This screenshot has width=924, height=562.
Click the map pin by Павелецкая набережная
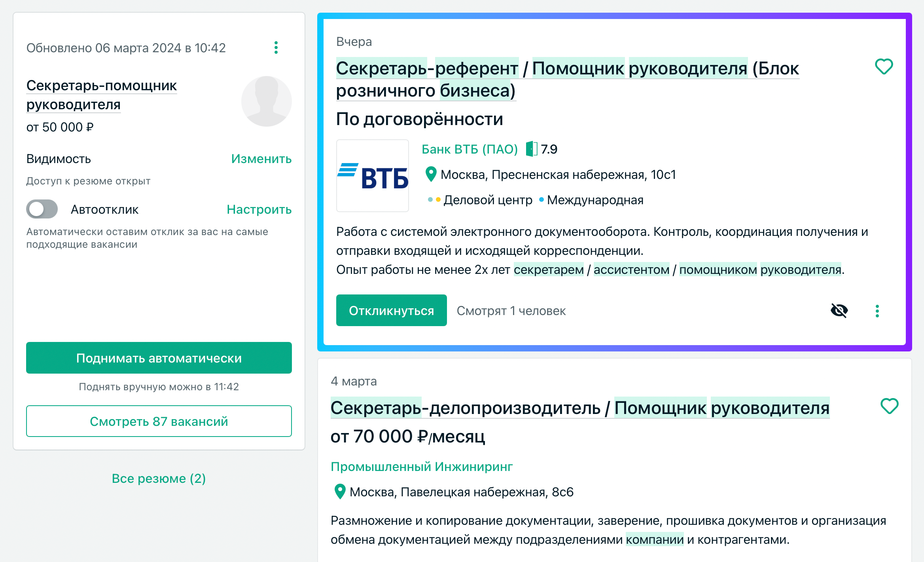point(340,492)
